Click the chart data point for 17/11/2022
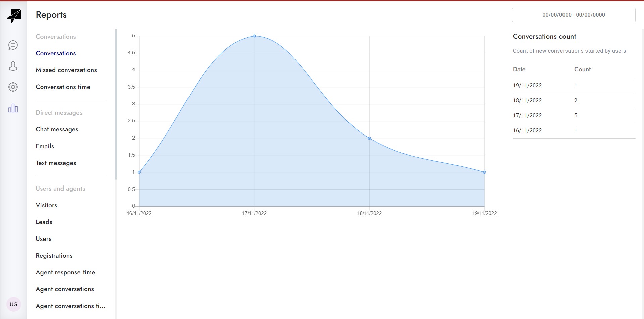 pyautogui.click(x=254, y=36)
